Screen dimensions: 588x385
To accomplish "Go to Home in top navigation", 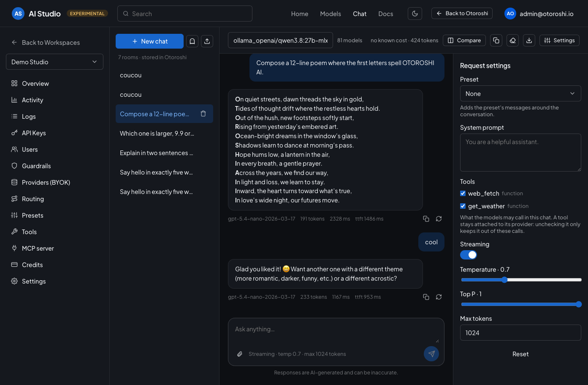I will (300, 14).
